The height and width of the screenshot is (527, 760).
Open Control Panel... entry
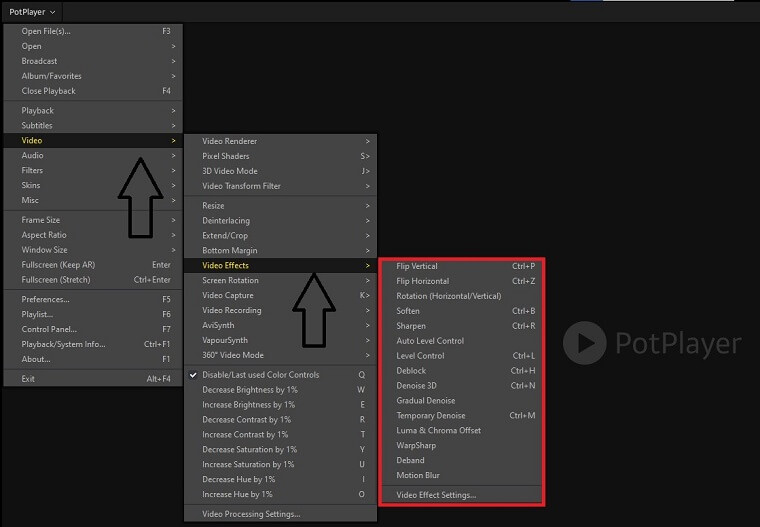tap(93, 329)
